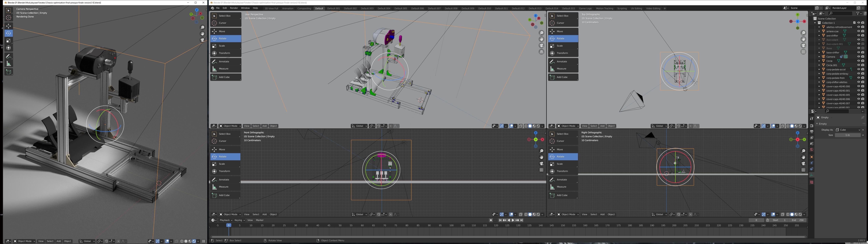Click Marker in the timeline header
The height and width of the screenshot is (244, 868).
click(260, 220)
